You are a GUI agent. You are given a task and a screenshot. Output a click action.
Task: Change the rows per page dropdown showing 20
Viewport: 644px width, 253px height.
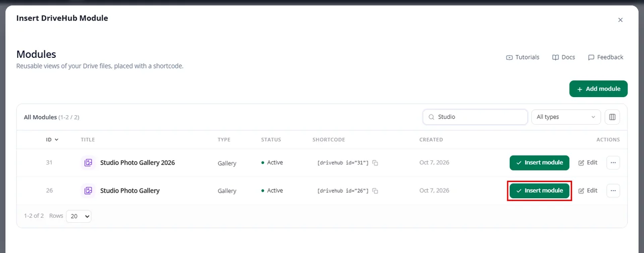pyautogui.click(x=78, y=216)
